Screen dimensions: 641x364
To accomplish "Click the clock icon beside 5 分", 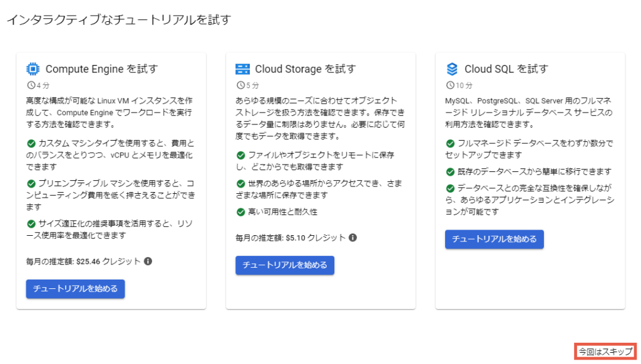I will [240, 86].
